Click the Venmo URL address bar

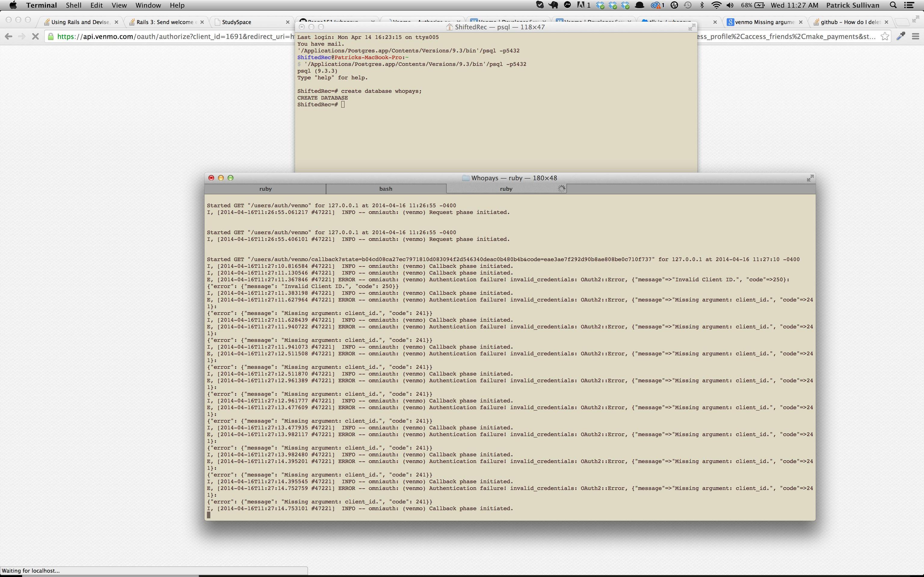coord(172,37)
